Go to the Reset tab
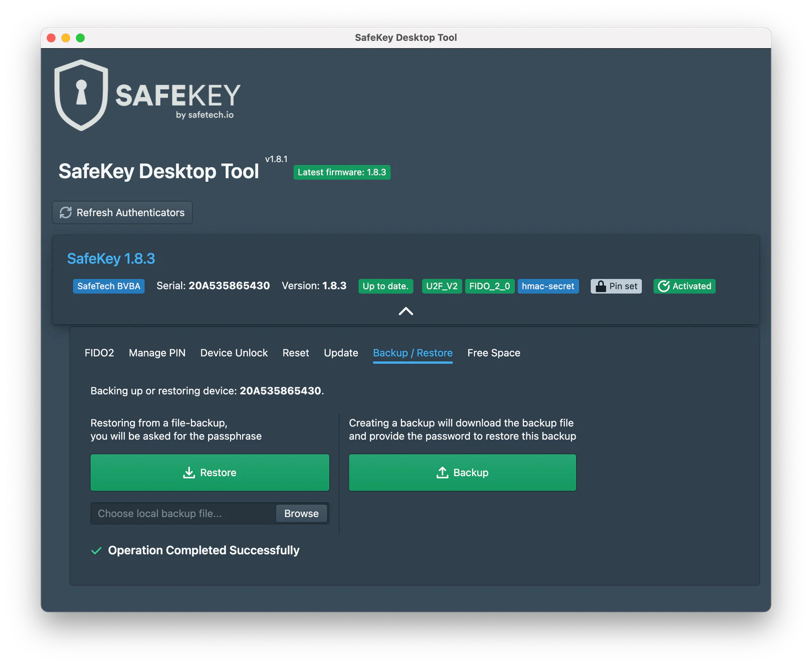812x666 pixels. 296,353
